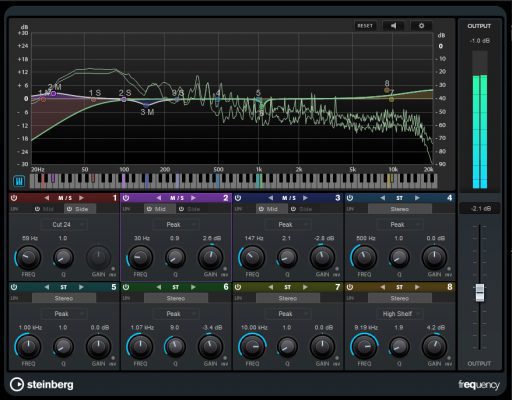Click the Steinberg logo
The width and height of the screenshot is (512, 400).
click(42, 384)
